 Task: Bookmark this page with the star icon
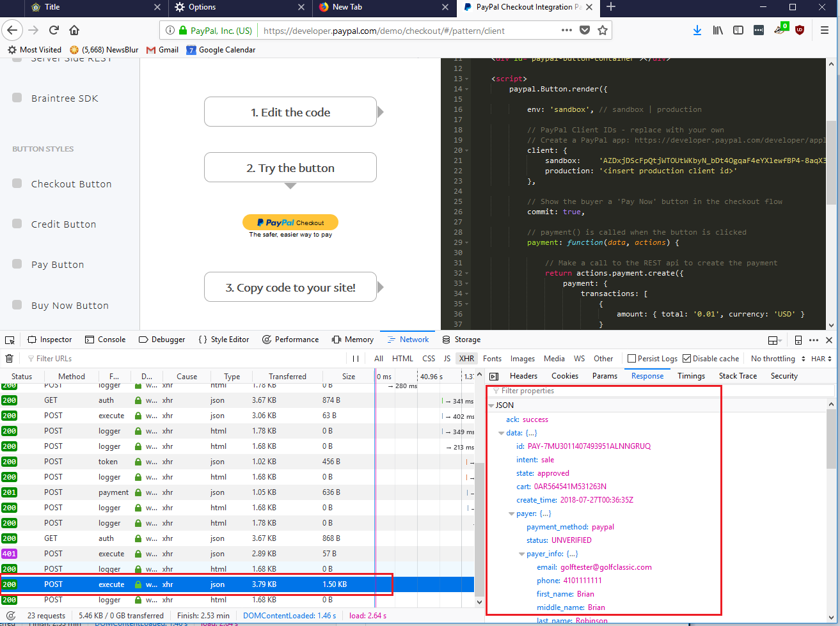point(602,30)
